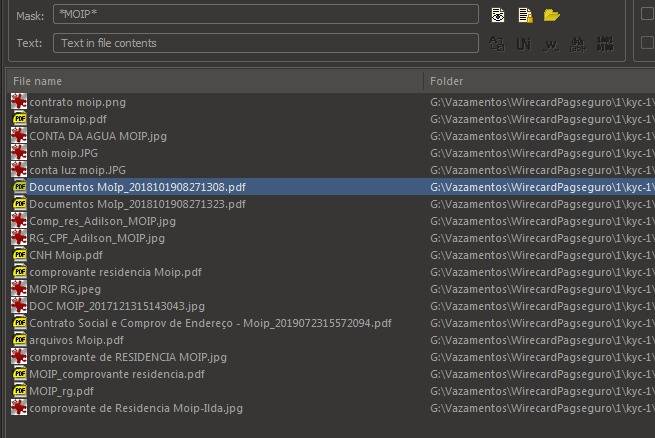This screenshot has height=438, width=655.
Task: Tick the checkbox right of the Text row
Action: (647, 42)
